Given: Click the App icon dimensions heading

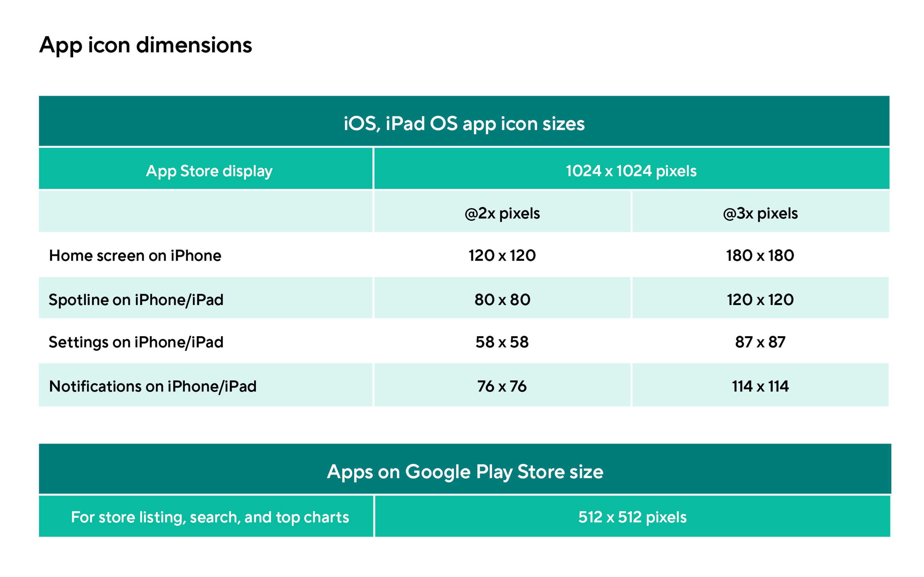Looking at the screenshot, I should pyautogui.click(x=145, y=46).
